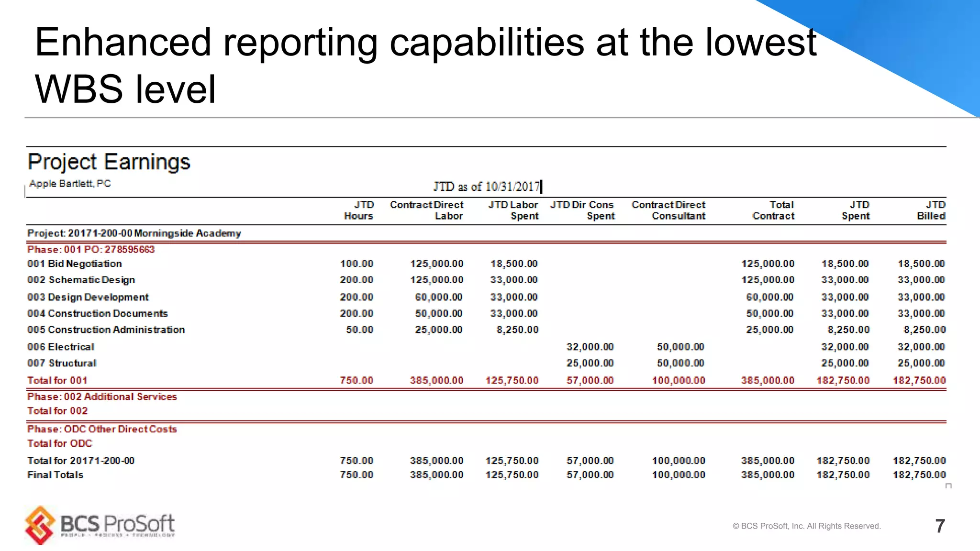980x551 pixels.
Task: Click the BCS ProSoft logo
Action: pyautogui.click(x=100, y=525)
